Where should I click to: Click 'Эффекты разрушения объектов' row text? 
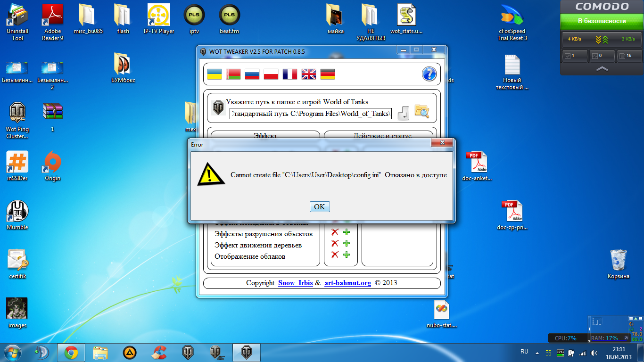(x=264, y=234)
